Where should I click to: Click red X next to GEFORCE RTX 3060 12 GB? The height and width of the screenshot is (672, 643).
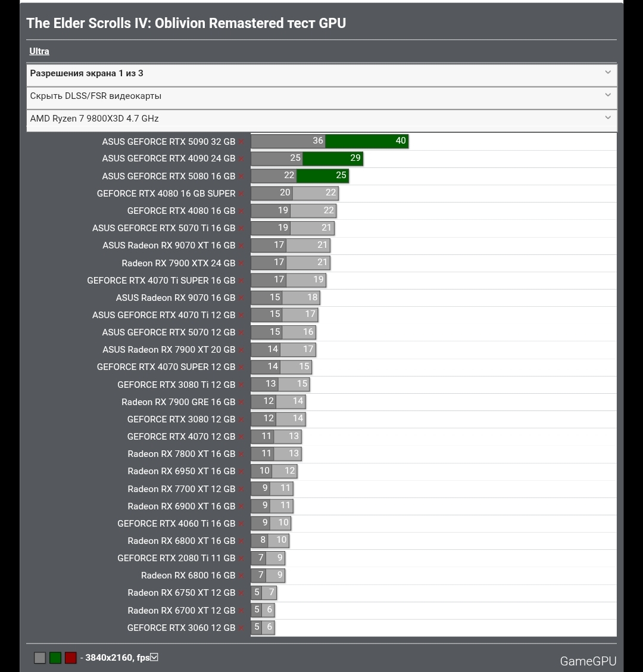click(241, 628)
